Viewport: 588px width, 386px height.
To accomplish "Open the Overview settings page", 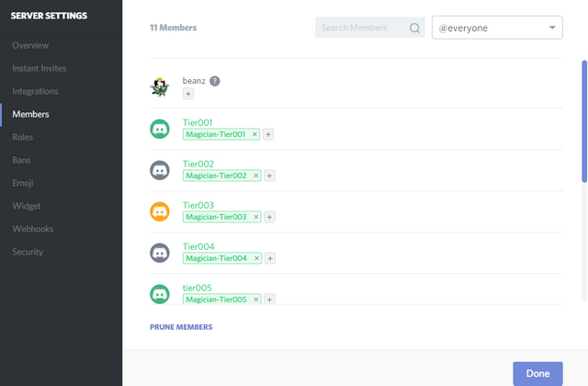I will point(30,45).
